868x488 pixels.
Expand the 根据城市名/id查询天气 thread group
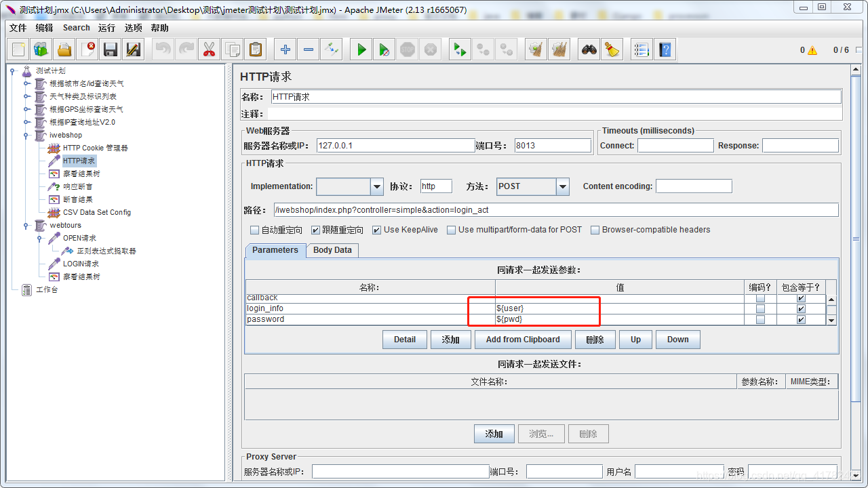click(x=26, y=83)
